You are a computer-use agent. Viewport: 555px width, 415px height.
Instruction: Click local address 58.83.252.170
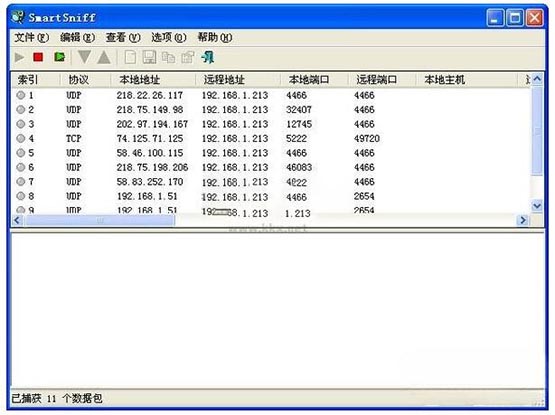click(x=150, y=182)
